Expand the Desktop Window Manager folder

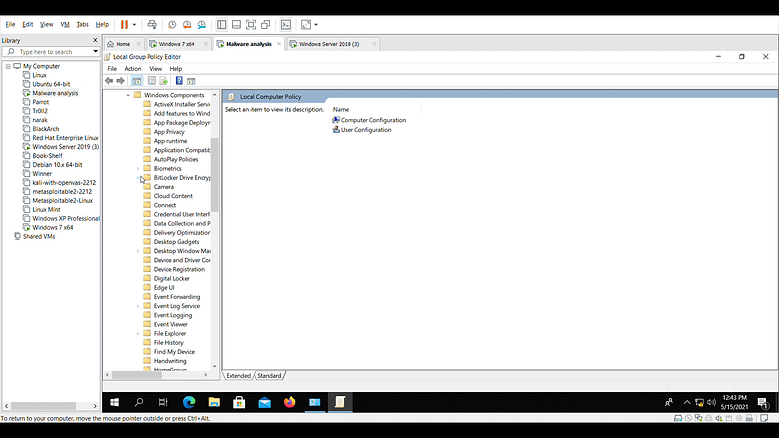(138, 251)
